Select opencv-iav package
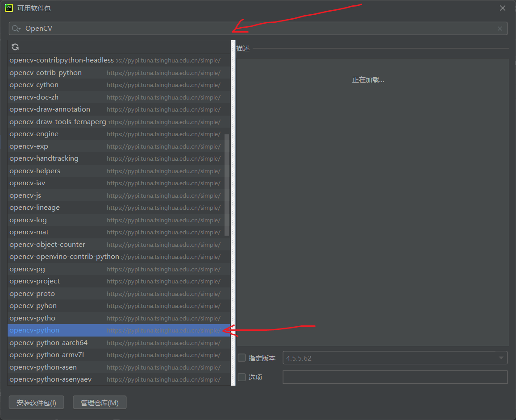 (119, 183)
